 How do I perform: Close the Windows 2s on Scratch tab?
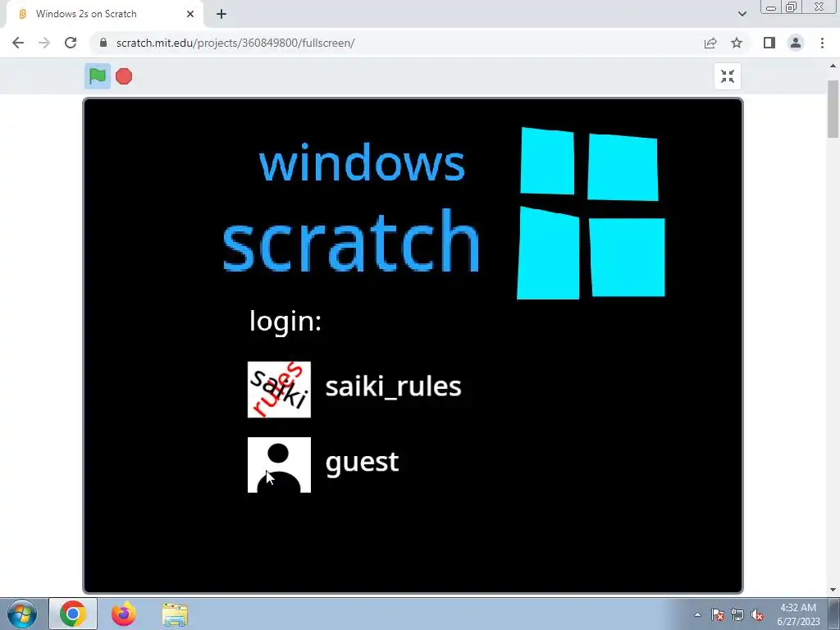click(x=190, y=14)
